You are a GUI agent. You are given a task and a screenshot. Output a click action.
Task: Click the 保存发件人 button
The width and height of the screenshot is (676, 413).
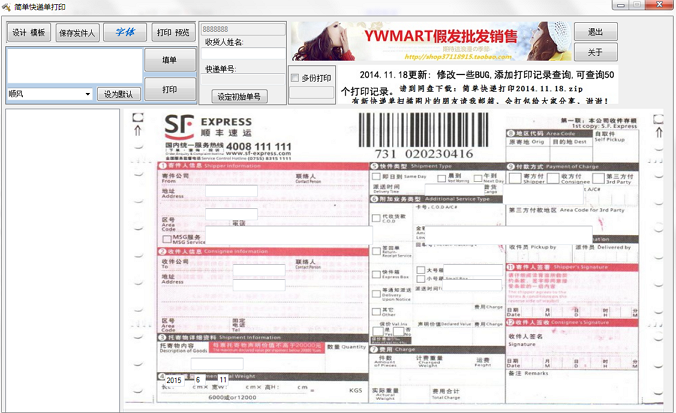(x=77, y=33)
